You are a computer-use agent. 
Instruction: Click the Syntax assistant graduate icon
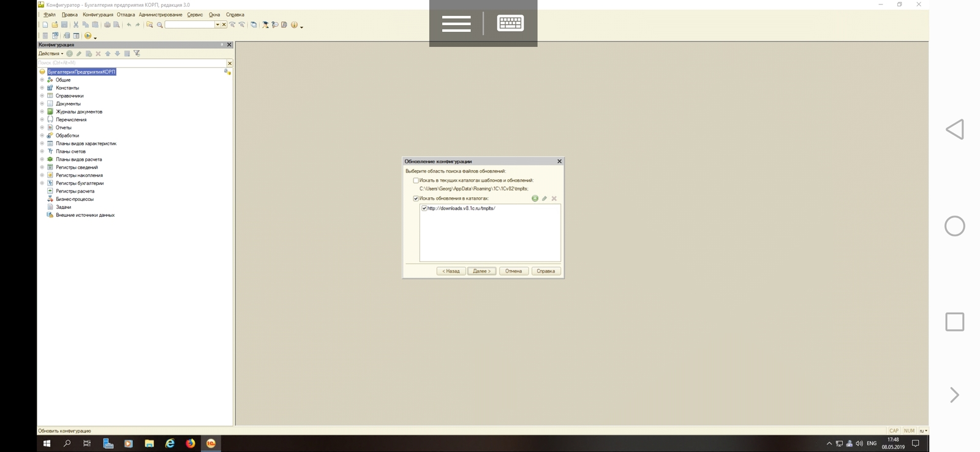click(x=265, y=25)
